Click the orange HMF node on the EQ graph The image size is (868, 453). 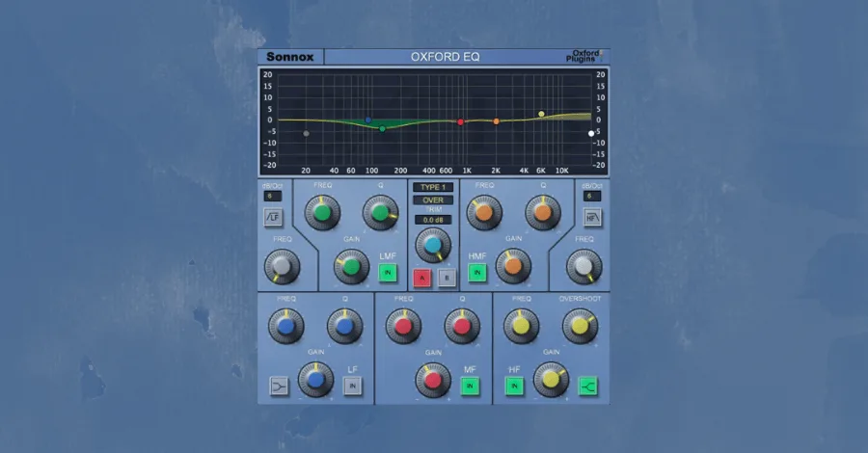[x=496, y=121]
